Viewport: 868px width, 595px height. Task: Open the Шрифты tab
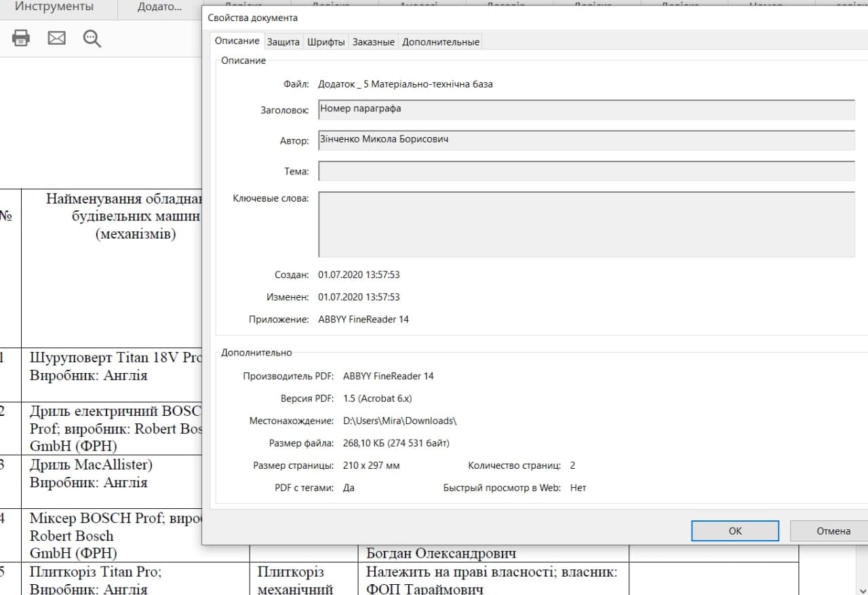tap(326, 42)
